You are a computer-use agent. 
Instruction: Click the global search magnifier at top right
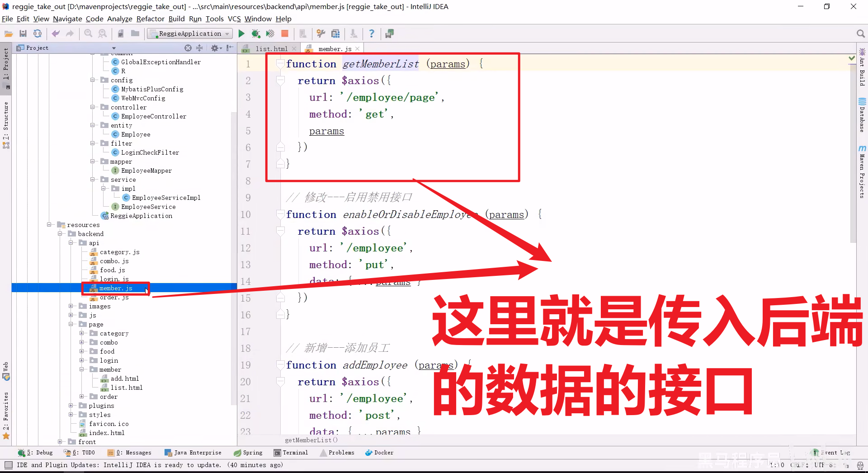pyautogui.click(x=861, y=34)
